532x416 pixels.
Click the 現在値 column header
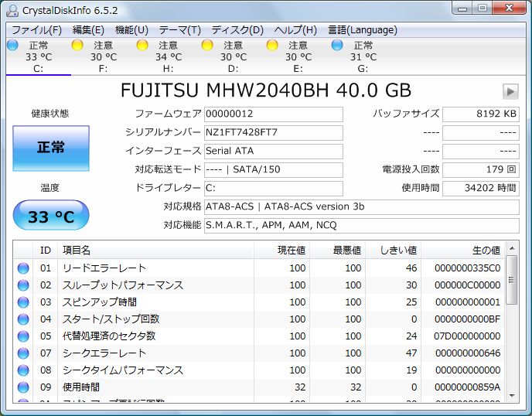pyautogui.click(x=281, y=251)
